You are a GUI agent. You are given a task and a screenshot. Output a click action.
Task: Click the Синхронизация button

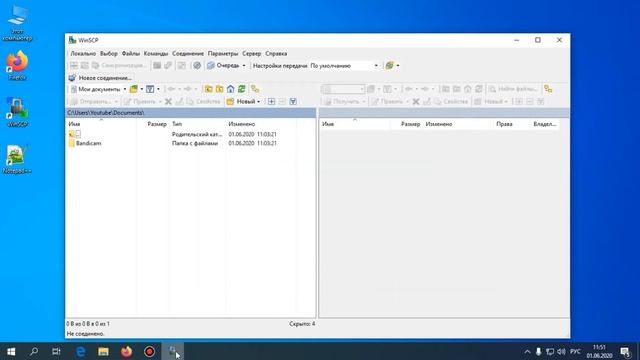[x=119, y=65]
